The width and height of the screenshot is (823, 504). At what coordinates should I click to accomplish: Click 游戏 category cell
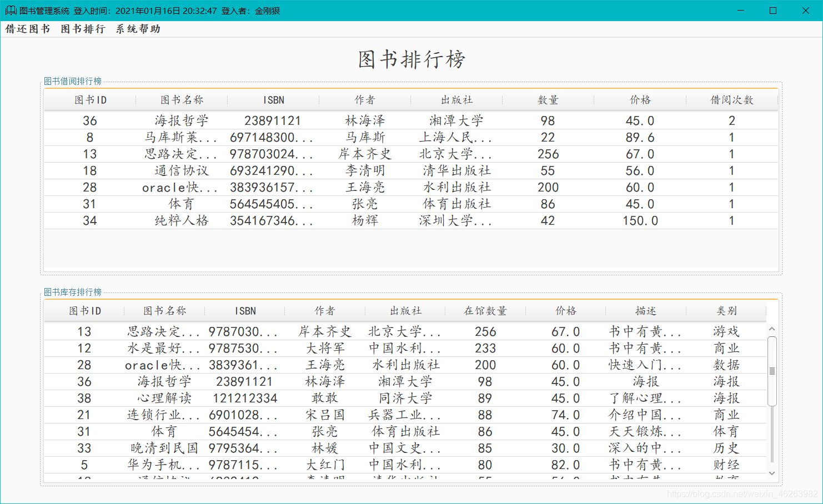tap(726, 331)
